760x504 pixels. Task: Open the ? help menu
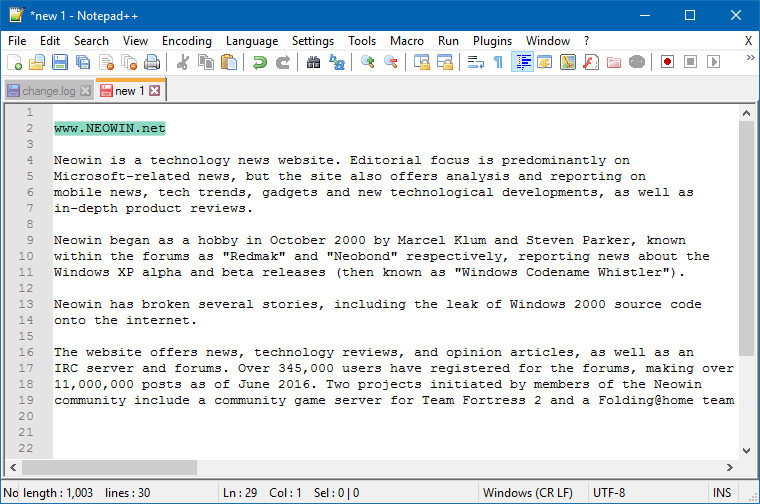586,41
